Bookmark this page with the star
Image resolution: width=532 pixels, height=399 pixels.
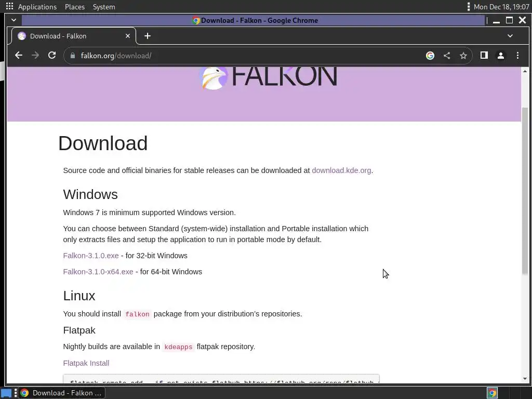463,56
